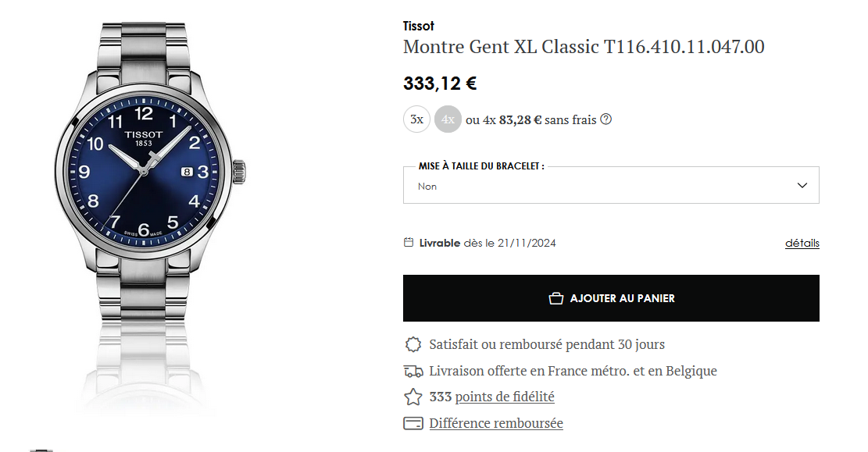The image size is (868, 452).
Task: Open the Différence remboursée link
Action: pos(496,423)
